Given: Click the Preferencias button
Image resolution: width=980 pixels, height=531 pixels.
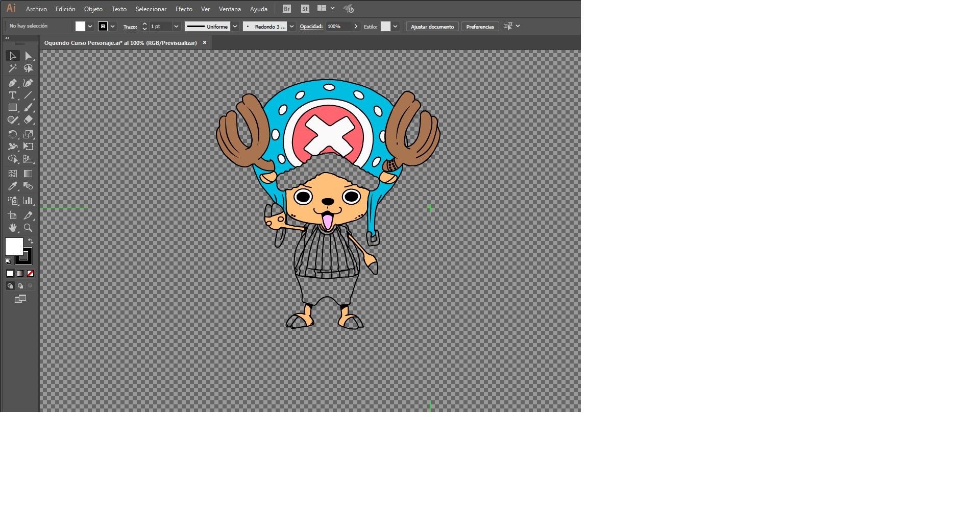Looking at the screenshot, I should [x=480, y=27].
